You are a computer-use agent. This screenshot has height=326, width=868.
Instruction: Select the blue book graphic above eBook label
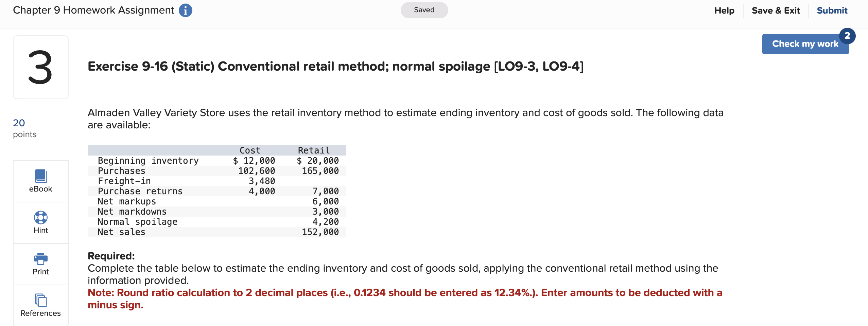(40, 176)
